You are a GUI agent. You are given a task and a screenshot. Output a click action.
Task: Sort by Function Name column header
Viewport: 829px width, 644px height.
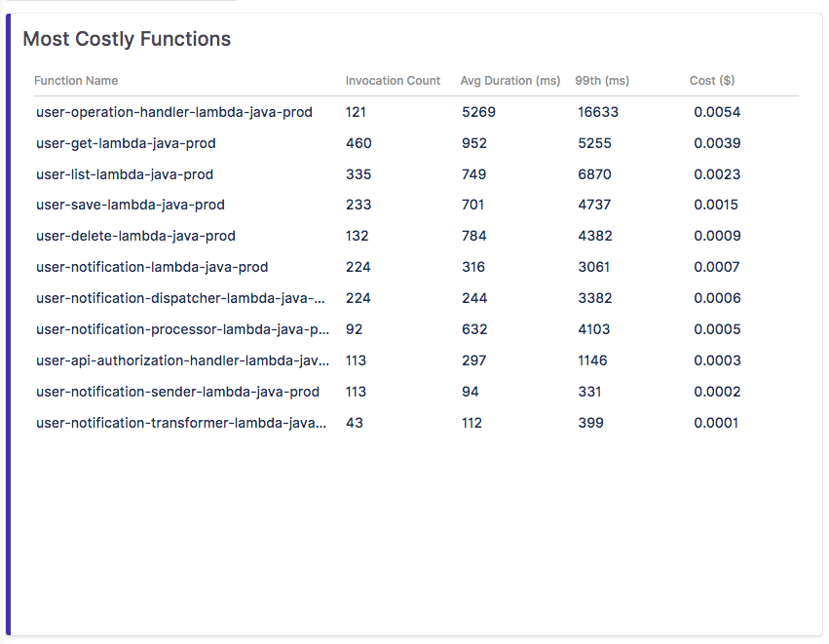76,80
